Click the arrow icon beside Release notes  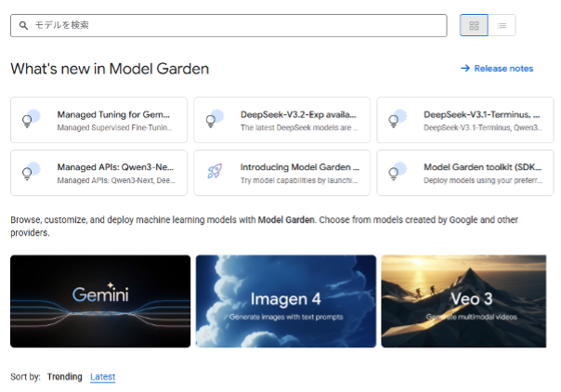click(x=465, y=69)
